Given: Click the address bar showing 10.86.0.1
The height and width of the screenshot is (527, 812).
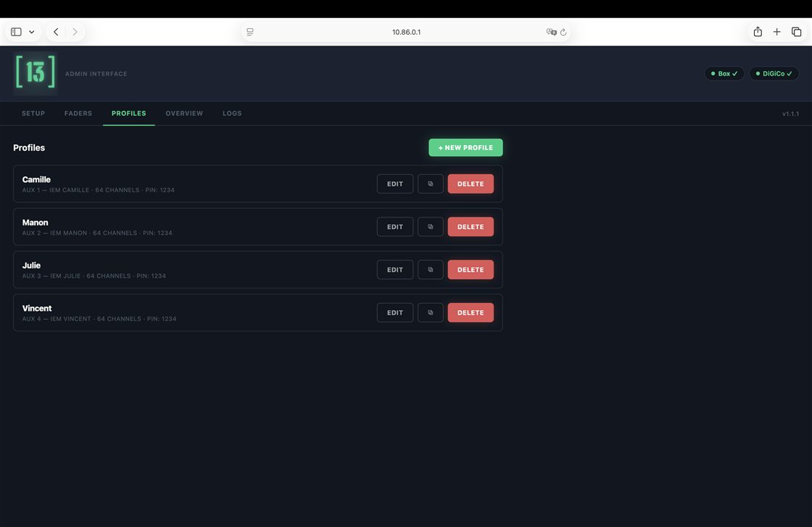Looking at the screenshot, I should [x=406, y=32].
